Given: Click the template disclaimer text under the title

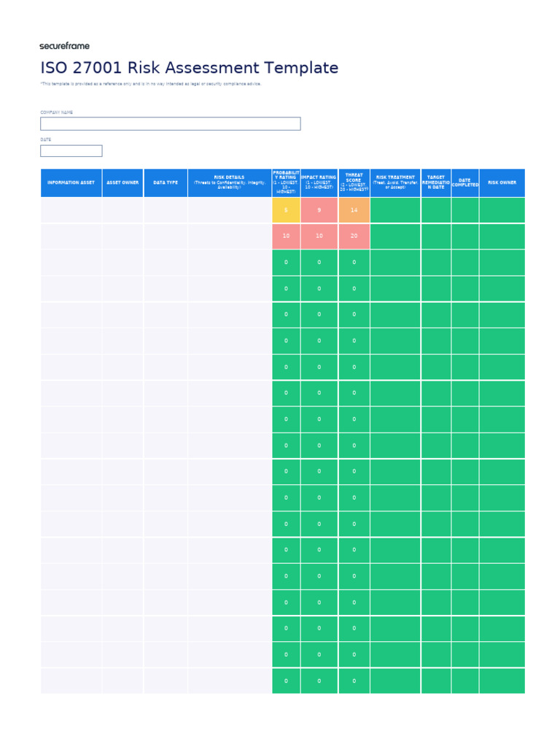Looking at the screenshot, I should (x=150, y=84).
